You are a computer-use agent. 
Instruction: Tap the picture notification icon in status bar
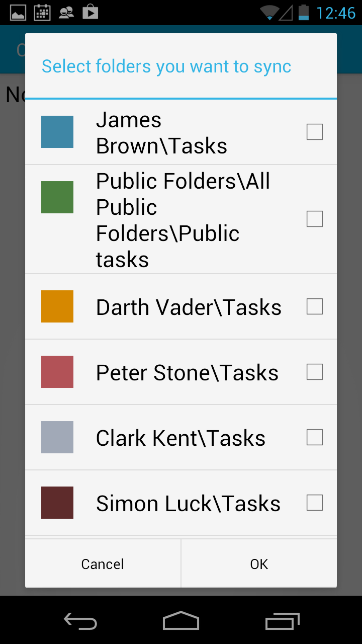point(18,12)
